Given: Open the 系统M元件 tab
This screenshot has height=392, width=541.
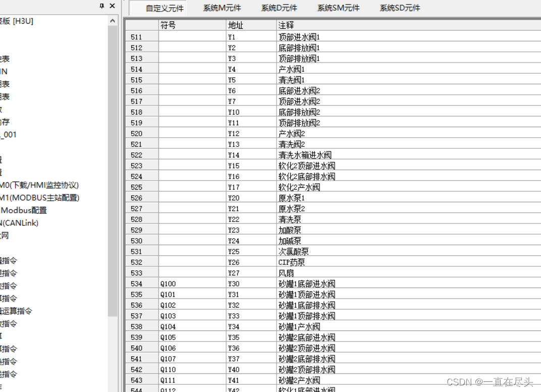Looking at the screenshot, I should point(222,8).
